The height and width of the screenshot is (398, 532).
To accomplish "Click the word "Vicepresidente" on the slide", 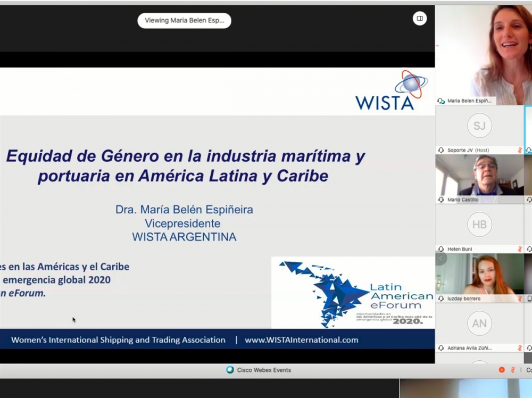I will [182, 223].
